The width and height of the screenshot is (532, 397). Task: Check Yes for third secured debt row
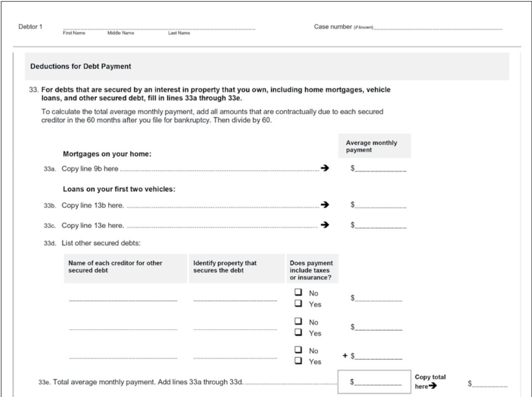pos(298,361)
